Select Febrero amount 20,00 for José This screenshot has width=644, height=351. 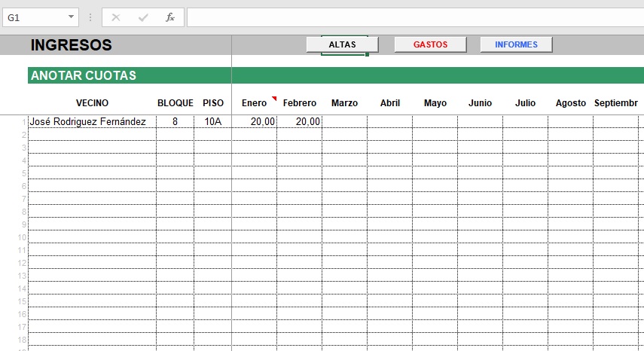coord(300,121)
